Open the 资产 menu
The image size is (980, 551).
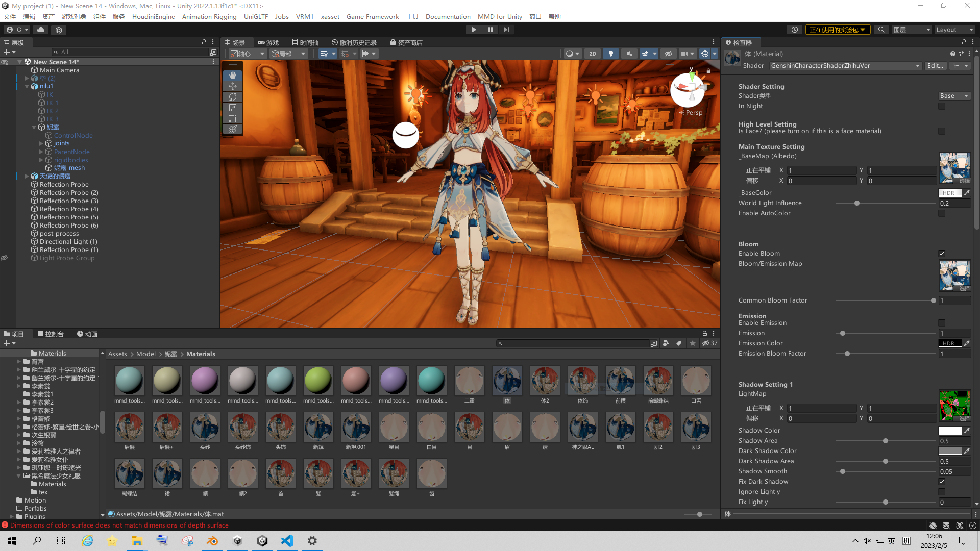[x=48, y=16]
